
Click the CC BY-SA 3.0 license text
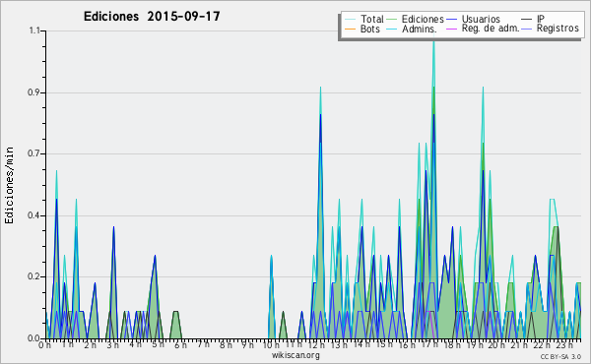click(x=560, y=356)
